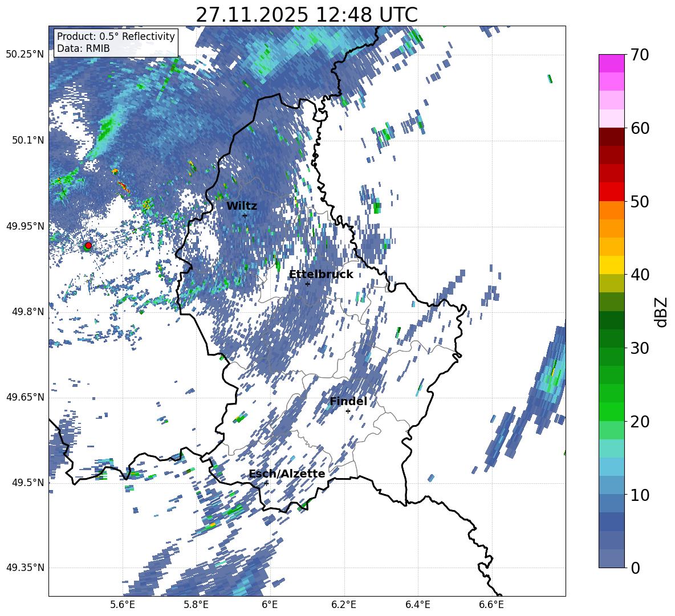Click the Esch/Alzette cross marker
Screen dimensions: 675x616
pyautogui.click(x=266, y=483)
